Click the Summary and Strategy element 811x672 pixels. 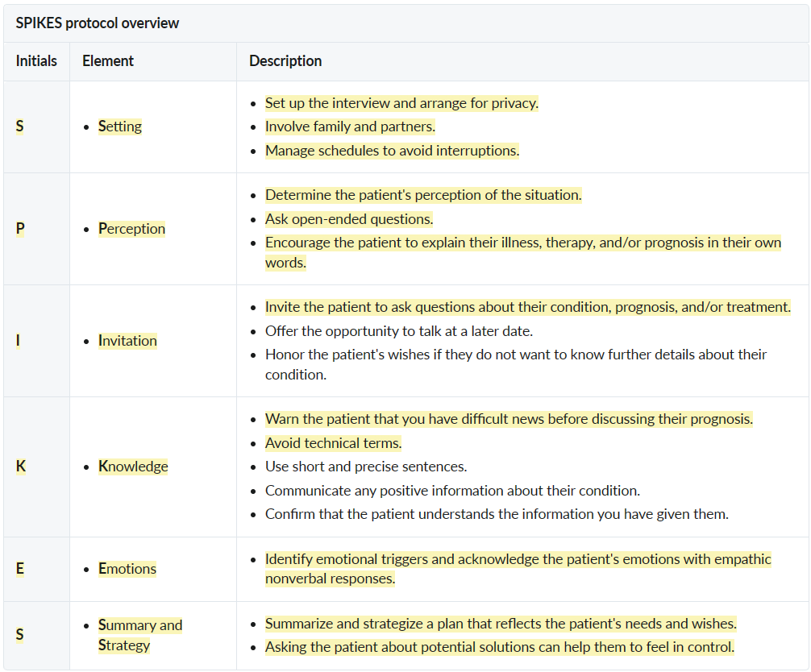coord(140,635)
